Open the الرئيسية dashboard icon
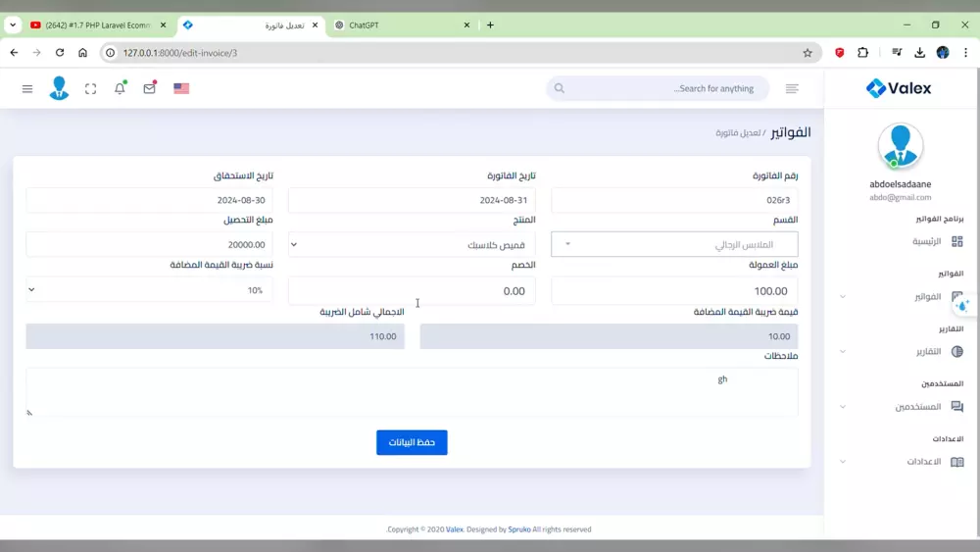This screenshot has width=980, height=552. point(956,241)
